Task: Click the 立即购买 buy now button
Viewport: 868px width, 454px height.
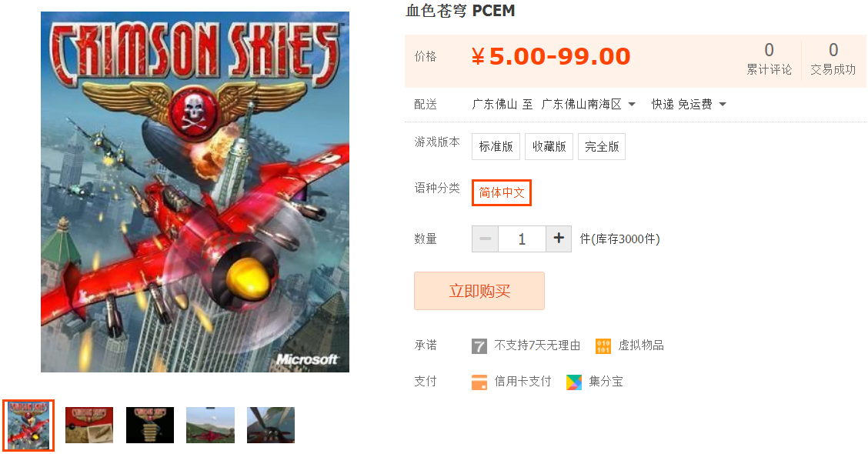Action: [479, 291]
